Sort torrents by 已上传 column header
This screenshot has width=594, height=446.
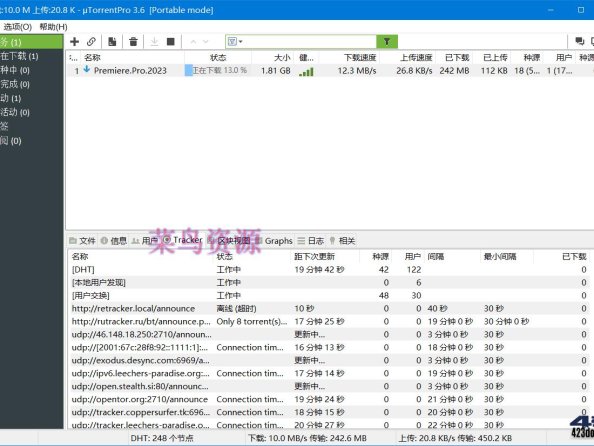pyautogui.click(x=492, y=58)
